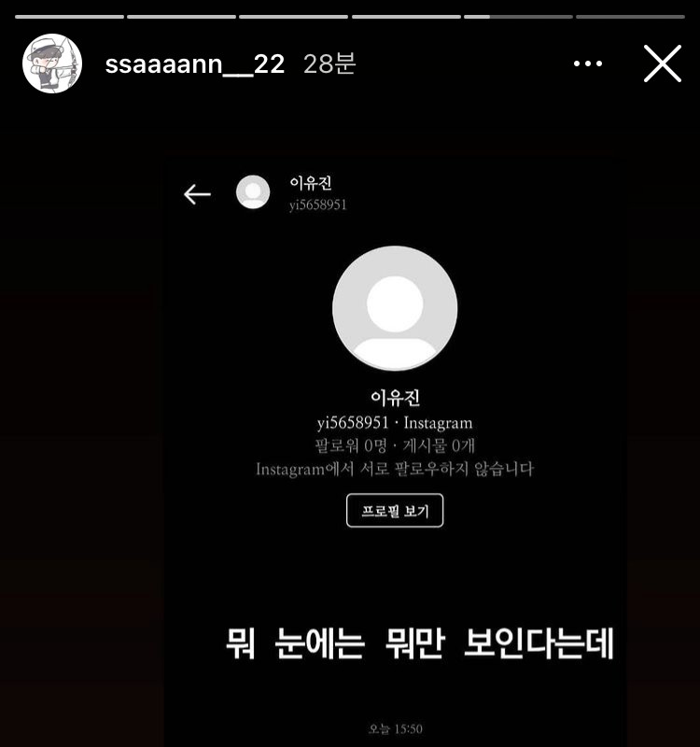Click the bold 이유진 name below avatar
This screenshot has width=700, height=747.
tap(395, 398)
